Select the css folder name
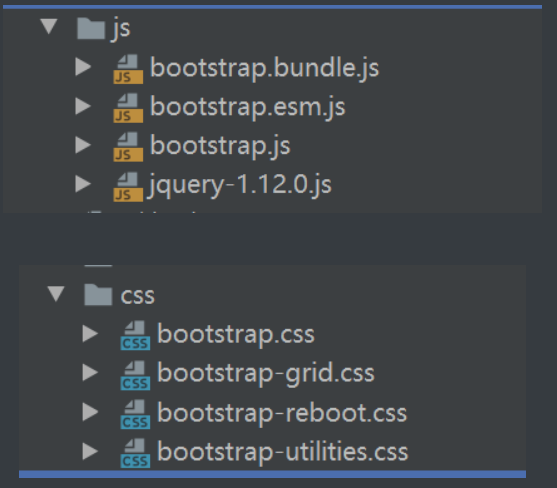This screenshot has height=488, width=557. pos(137,296)
